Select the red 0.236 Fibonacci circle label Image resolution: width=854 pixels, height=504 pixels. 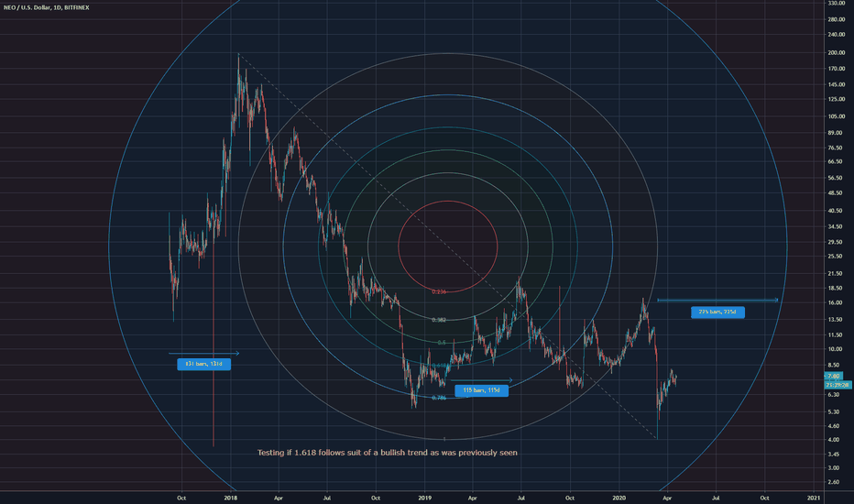tap(439, 292)
